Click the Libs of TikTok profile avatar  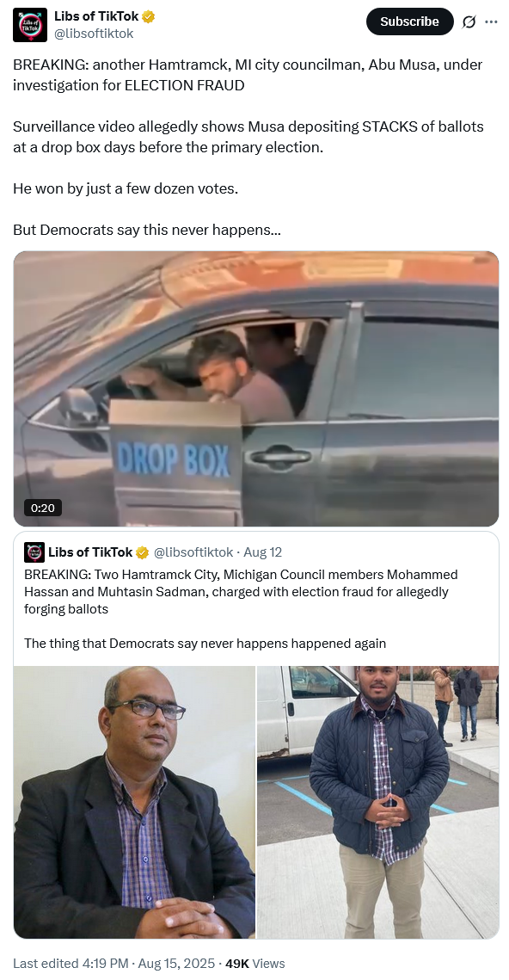pos(30,25)
